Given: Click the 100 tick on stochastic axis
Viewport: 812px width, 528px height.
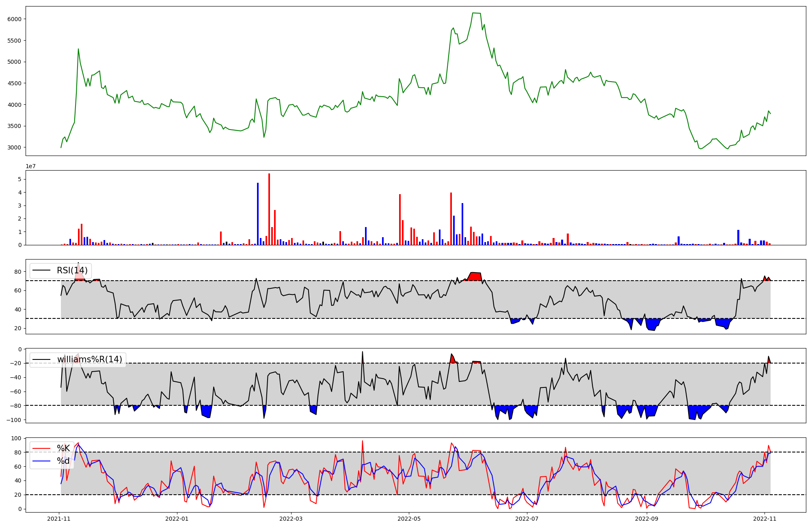Looking at the screenshot, I should (17, 438).
